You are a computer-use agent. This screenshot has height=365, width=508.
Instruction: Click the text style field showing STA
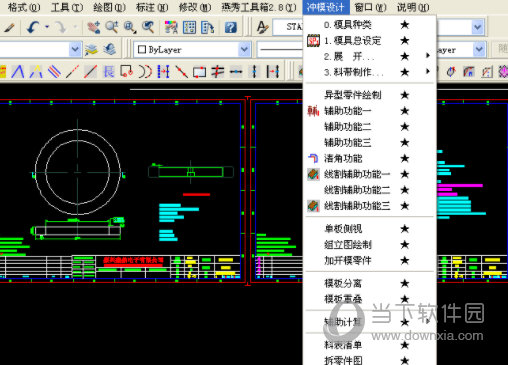point(288,27)
